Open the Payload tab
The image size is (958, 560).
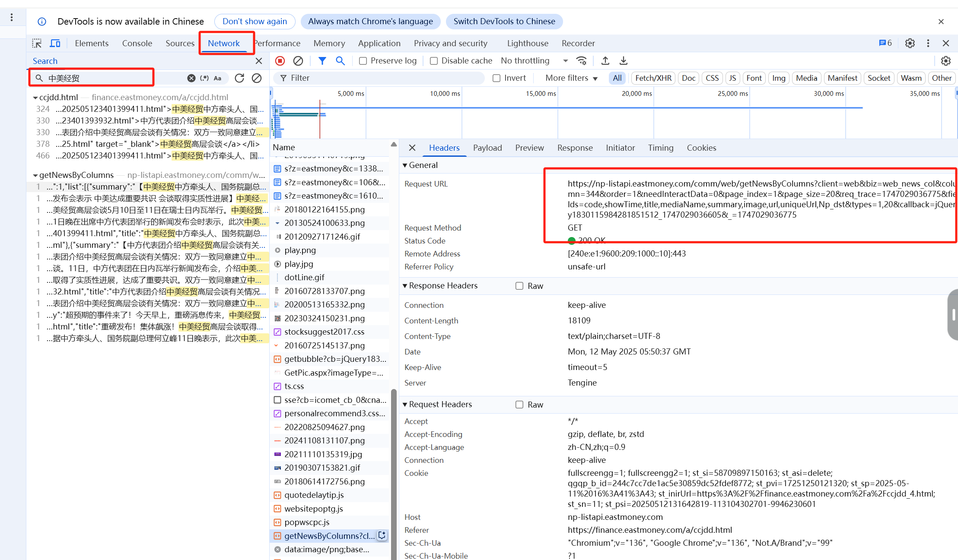487,148
